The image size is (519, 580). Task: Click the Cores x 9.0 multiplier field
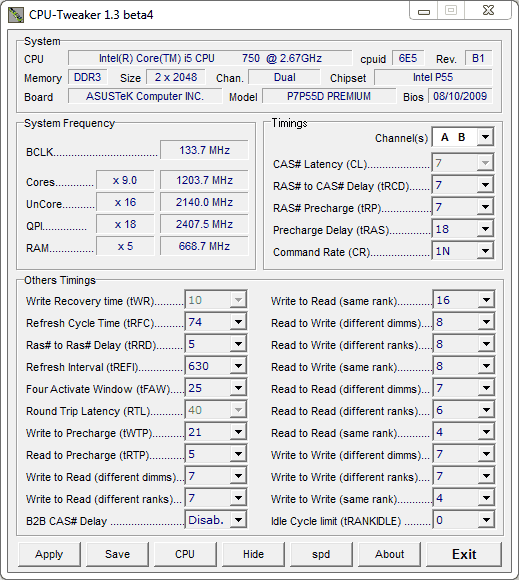(x=125, y=180)
